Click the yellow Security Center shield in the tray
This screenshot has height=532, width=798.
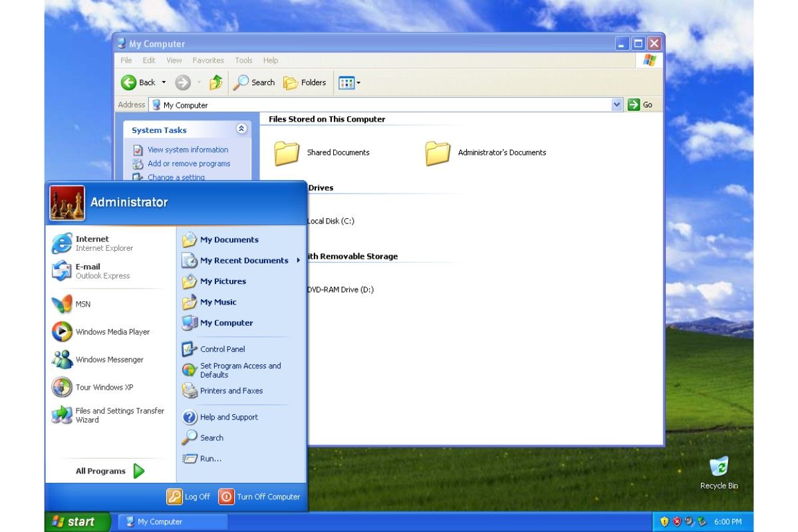[664, 521]
